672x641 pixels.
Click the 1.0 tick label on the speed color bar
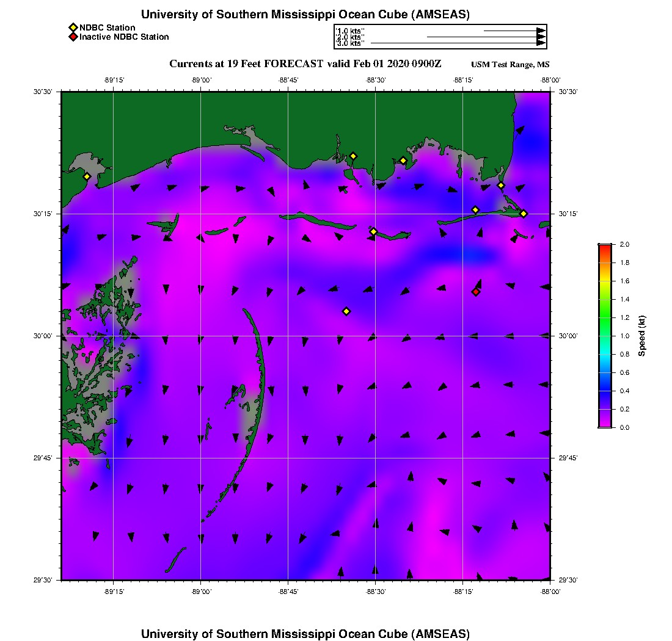(x=625, y=336)
